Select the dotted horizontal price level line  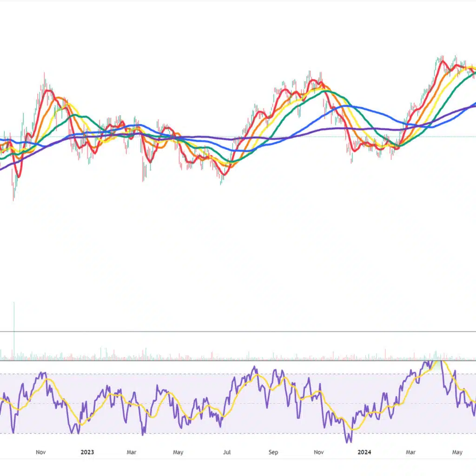(238, 137)
